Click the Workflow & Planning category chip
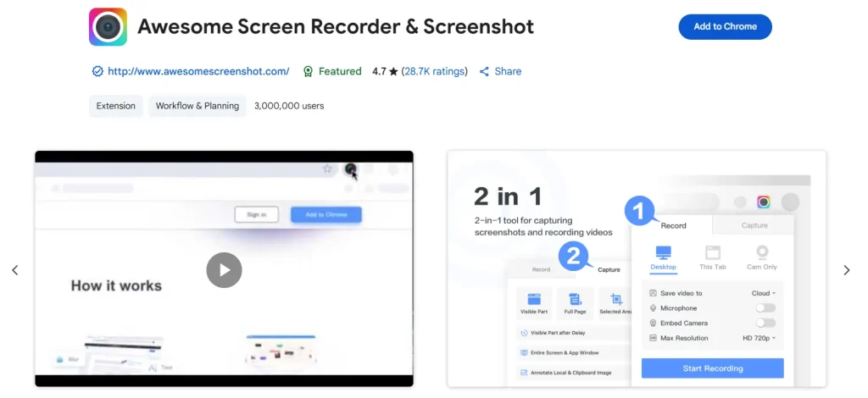868x398 pixels. (197, 106)
